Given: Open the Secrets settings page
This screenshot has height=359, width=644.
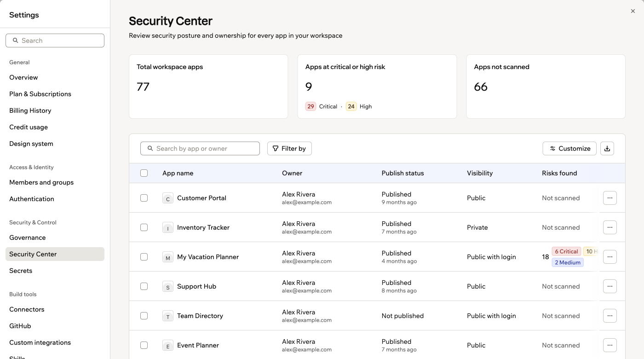Looking at the screenshot, I should pos(55,271).
